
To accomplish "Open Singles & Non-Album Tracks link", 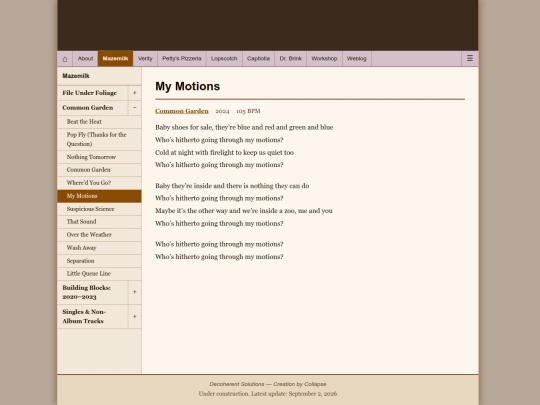I will [x=93, y=316].
